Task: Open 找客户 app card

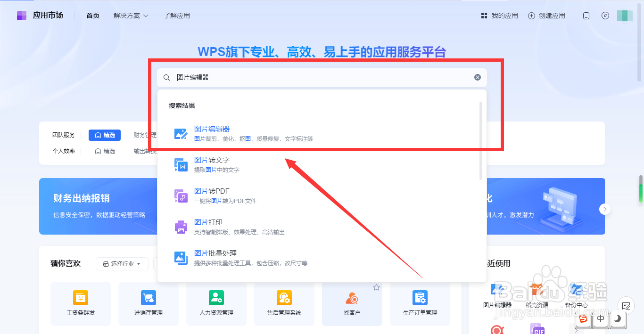Action: click(352, 304)
